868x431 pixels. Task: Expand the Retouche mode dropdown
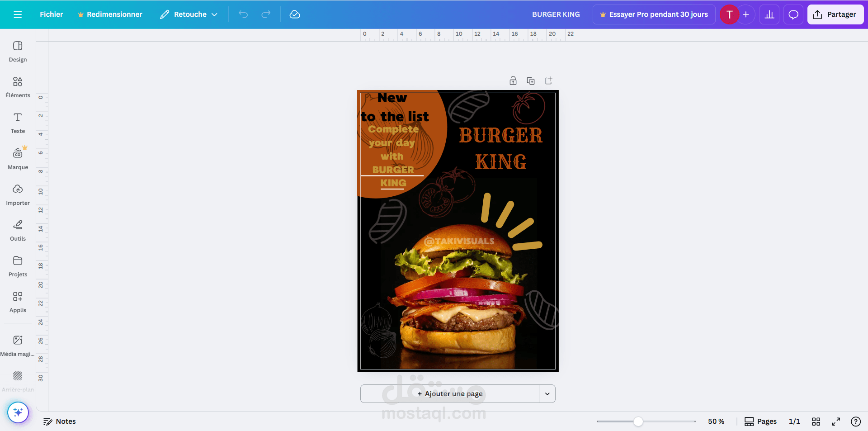point(189,14)
